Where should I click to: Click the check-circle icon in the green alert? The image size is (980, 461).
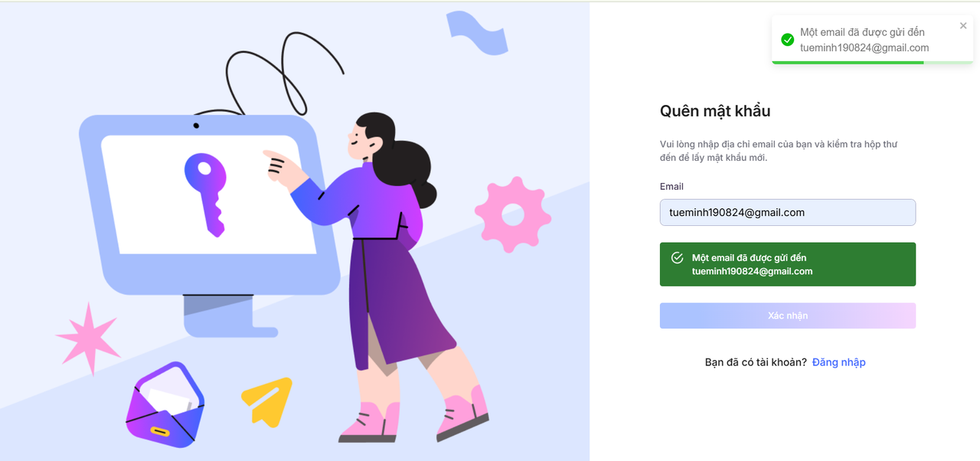pos(677,257)
